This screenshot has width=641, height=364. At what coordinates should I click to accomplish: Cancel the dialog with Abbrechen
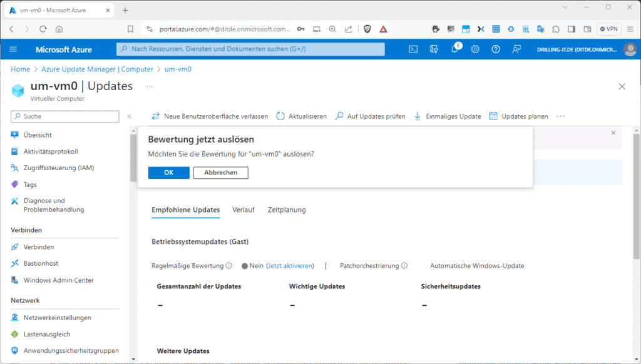click(x=221, y=173)
